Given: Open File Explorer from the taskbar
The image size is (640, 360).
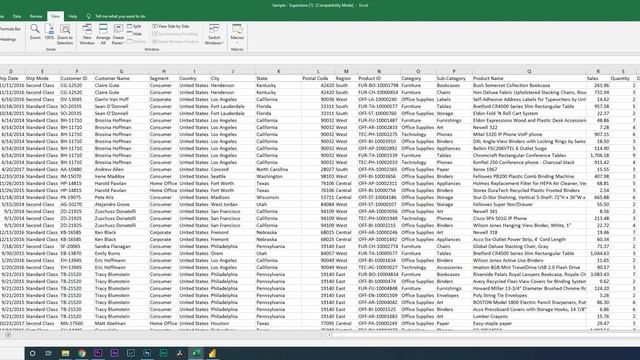Looking at the screenshot, I should (65, 353).
